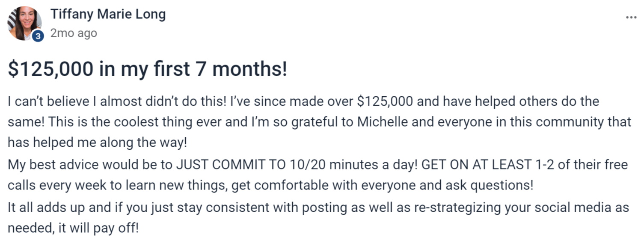This screenshot has height=240, width=644.
Task: Open Tiffany Marie Long's profile photo
Action: click(24, 23)
